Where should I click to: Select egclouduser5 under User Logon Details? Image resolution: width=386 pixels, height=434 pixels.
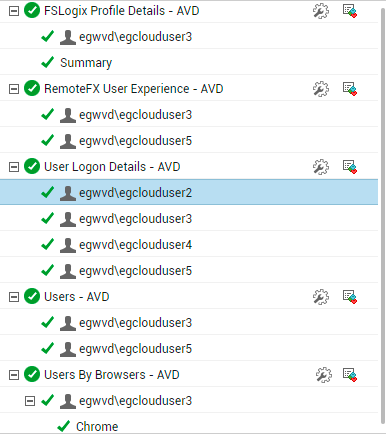click(x=135, y=271)
